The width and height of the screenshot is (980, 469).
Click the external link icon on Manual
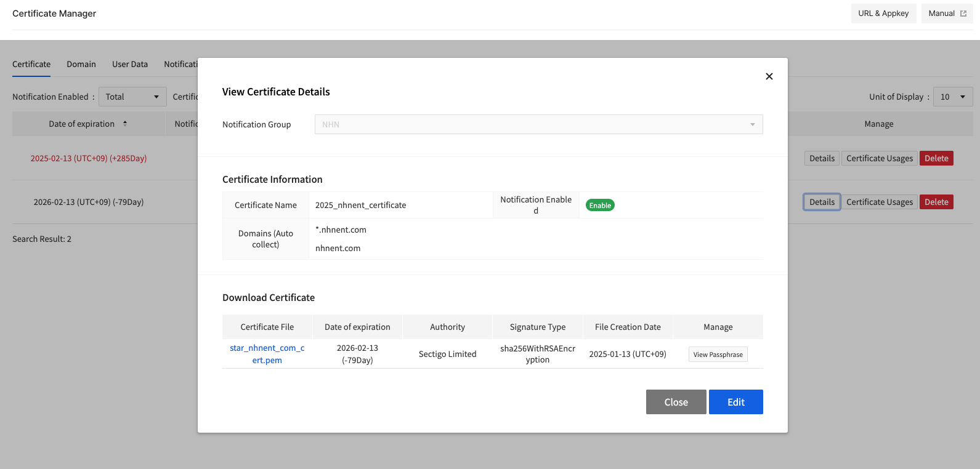coord(963,14)
